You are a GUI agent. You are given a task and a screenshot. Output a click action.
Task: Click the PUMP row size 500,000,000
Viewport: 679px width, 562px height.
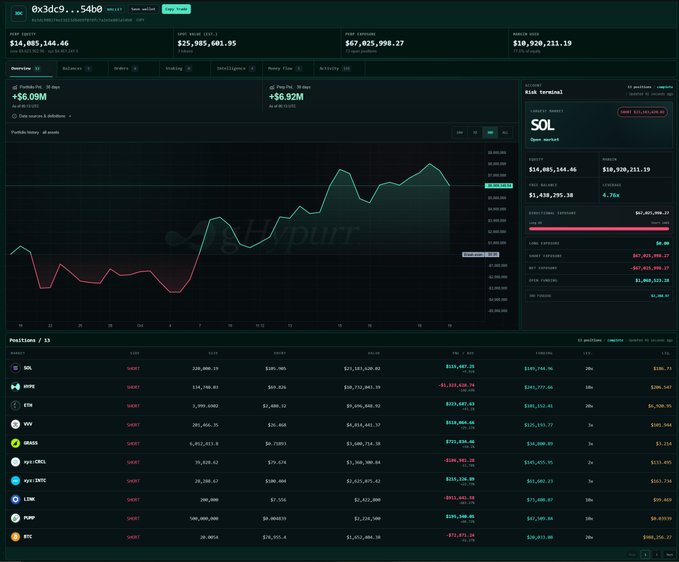click(204, 519)
